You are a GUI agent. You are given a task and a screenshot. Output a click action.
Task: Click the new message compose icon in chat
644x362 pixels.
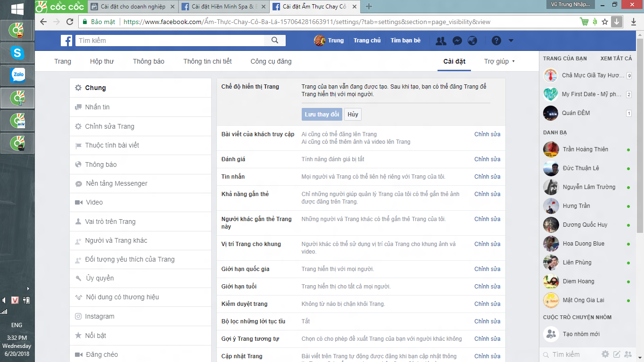tap(616, 354)
